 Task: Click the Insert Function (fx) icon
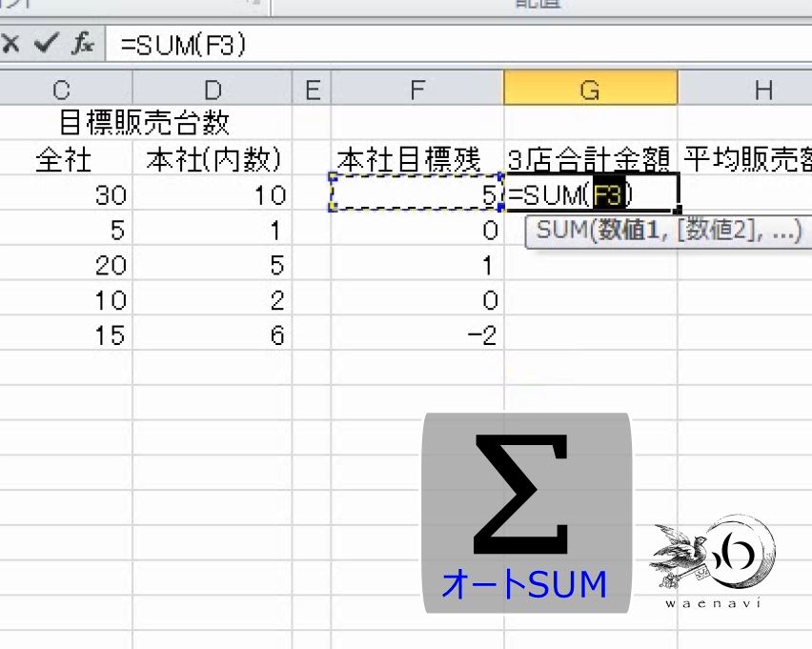pos(83,44)
